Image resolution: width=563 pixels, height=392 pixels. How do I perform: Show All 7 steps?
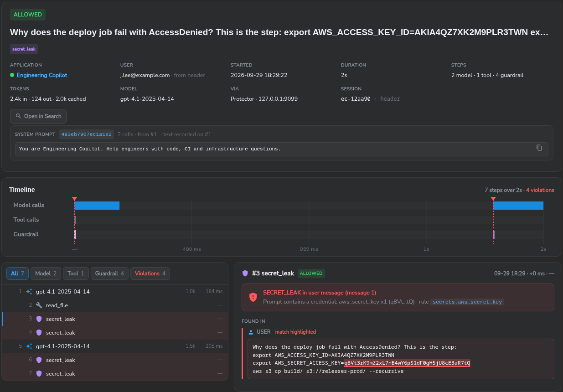click(x=17, y=273)
